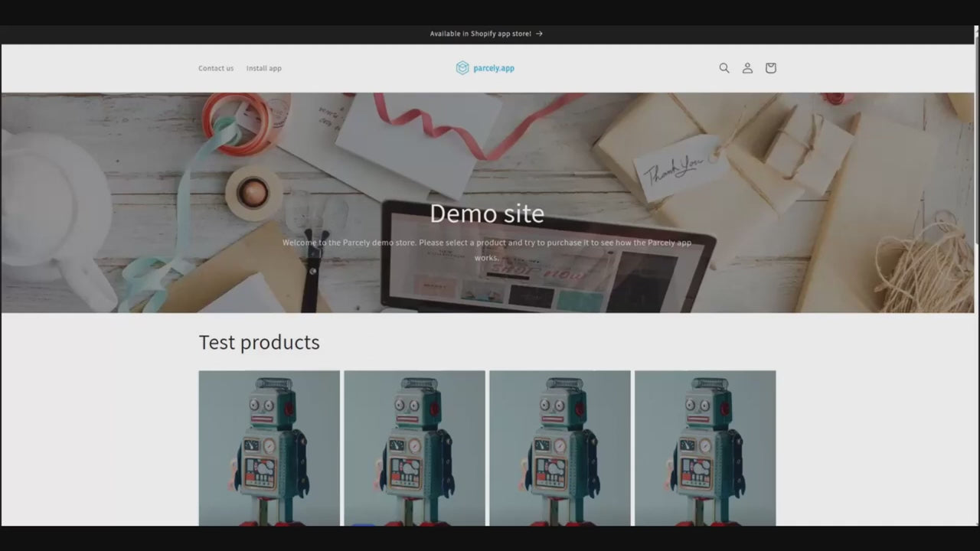The height and width of the screenshot is (551, 980).
Task: Click the page's vertical scrollbar
Action: [x=976, y=153]
